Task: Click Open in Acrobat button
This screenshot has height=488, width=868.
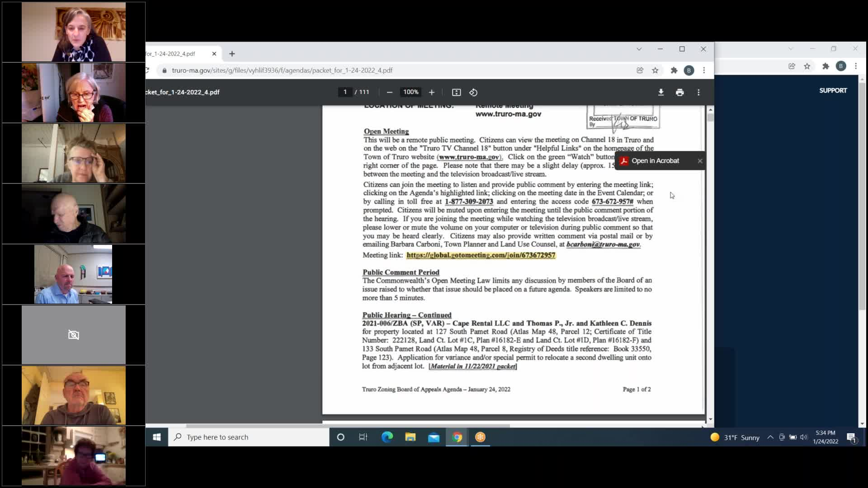Action: click(x=655, y=161)
